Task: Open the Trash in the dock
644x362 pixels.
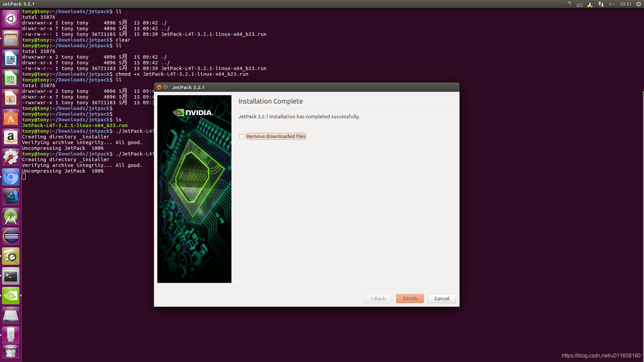Action: click(x=11, y=353)
